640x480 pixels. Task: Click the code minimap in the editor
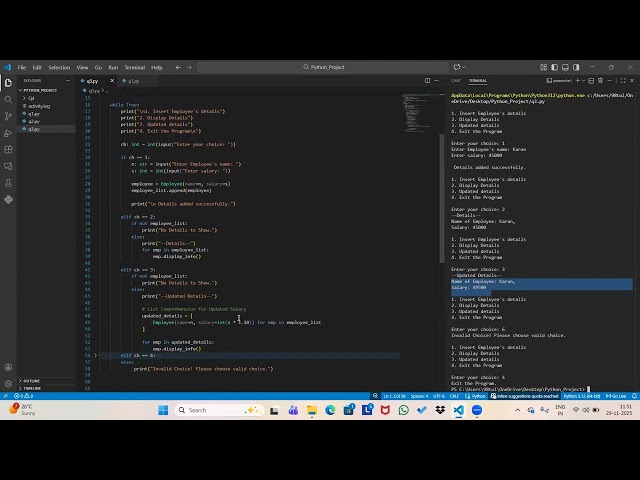point(418,113)
